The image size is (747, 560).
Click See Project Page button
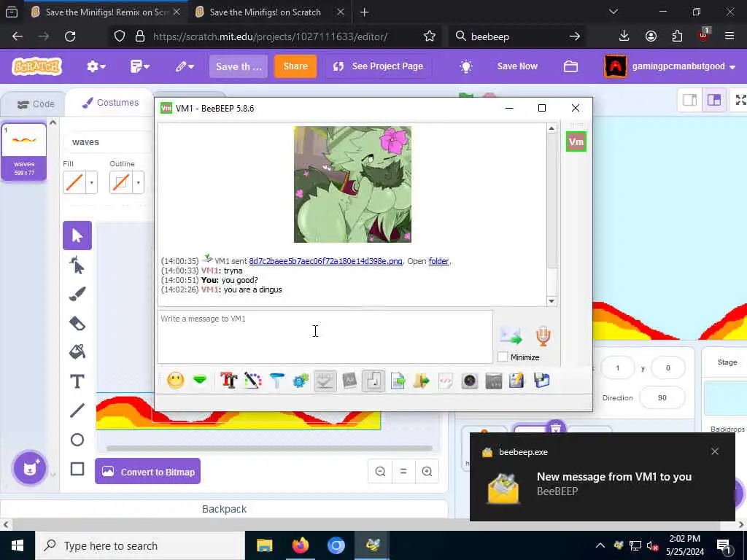pos(379,66)
